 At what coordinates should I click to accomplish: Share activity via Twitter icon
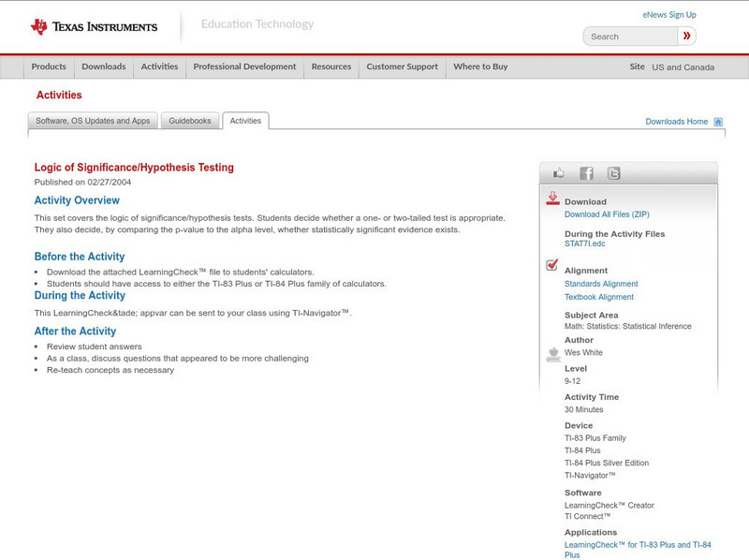(614, 173)
